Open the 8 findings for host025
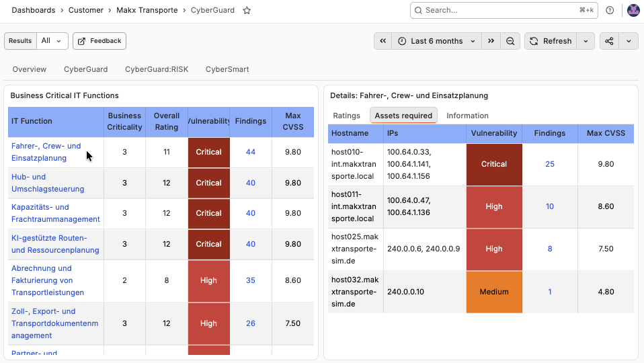 tap(549, 249)
